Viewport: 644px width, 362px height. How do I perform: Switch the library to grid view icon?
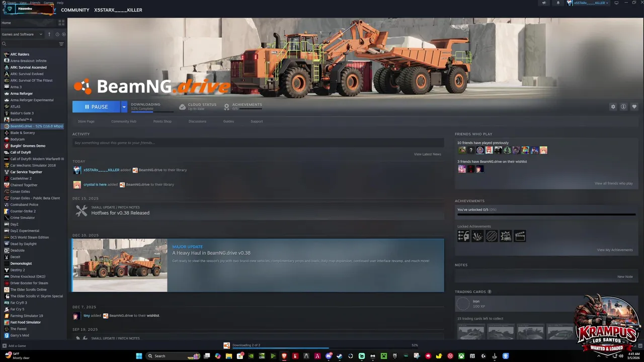(61, 23)
